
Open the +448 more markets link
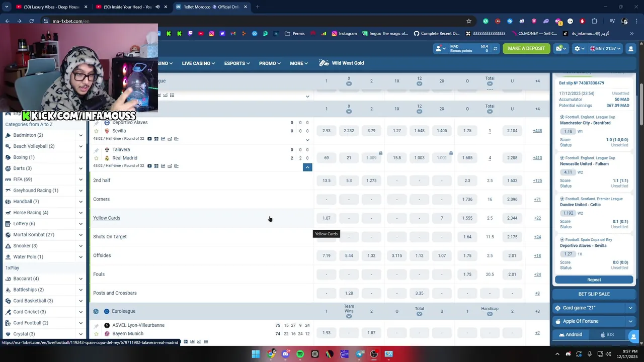click(537, 131)
